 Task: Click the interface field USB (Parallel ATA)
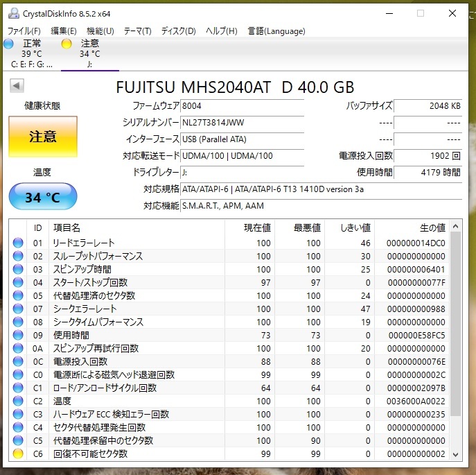tap(242, 139)
